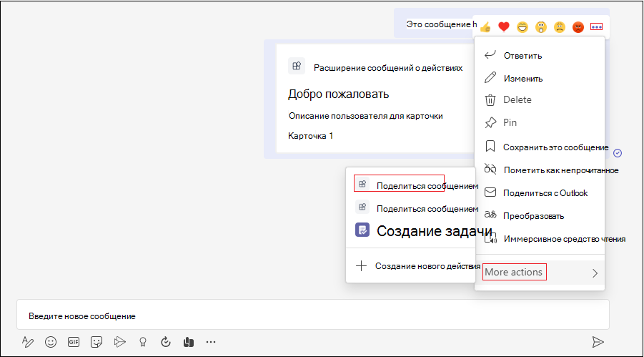Click the translate language icon
The width and height of the screenshot is (644, 357).
coord(490,215)
